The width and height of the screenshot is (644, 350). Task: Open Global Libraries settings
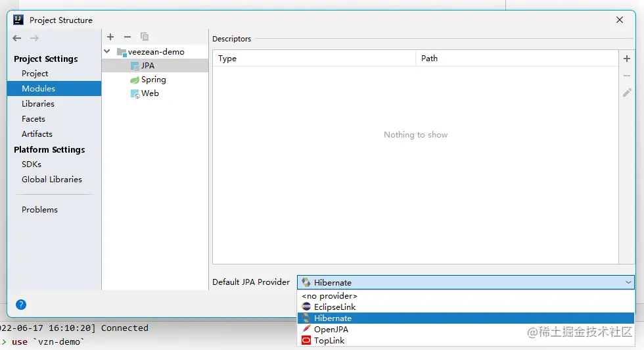[52, 180]
